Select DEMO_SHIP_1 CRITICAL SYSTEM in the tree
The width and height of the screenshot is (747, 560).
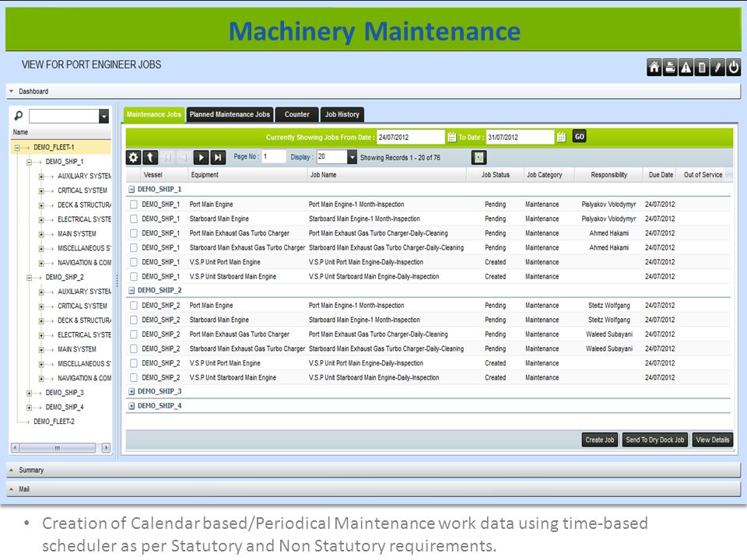82,191
